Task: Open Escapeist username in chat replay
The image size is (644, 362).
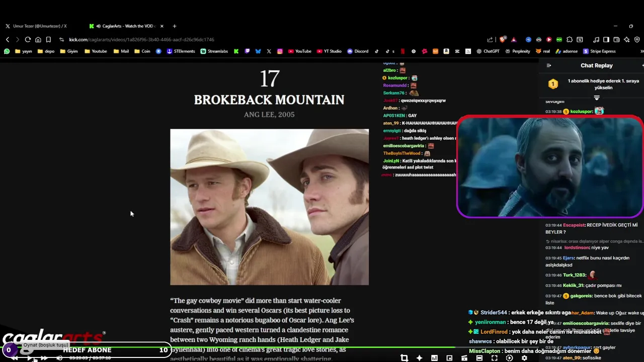Action: coord(575,225)
